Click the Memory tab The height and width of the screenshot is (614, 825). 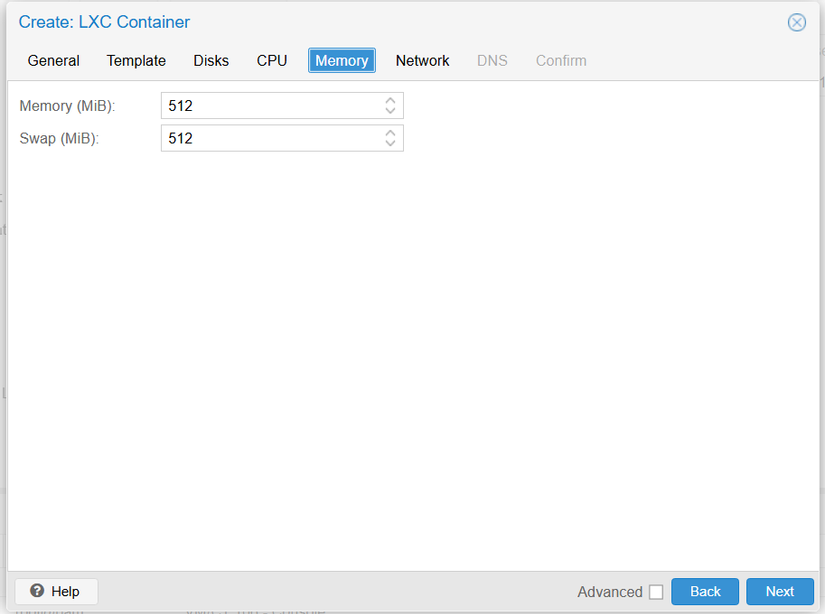(341, 61)
